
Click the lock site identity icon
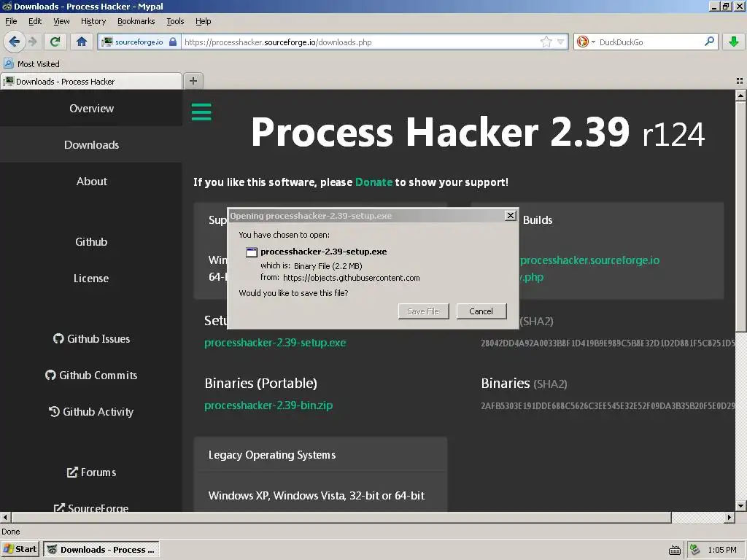pyautogui.click(x=173, y=42)
